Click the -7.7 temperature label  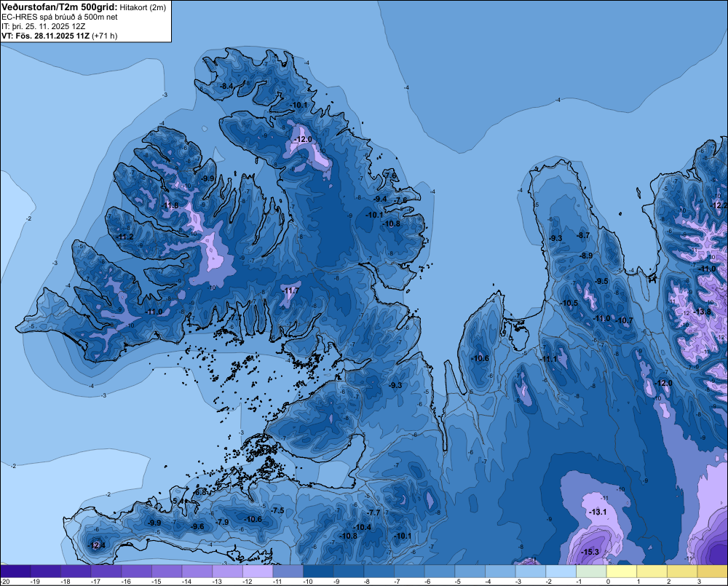click(373, 512)
